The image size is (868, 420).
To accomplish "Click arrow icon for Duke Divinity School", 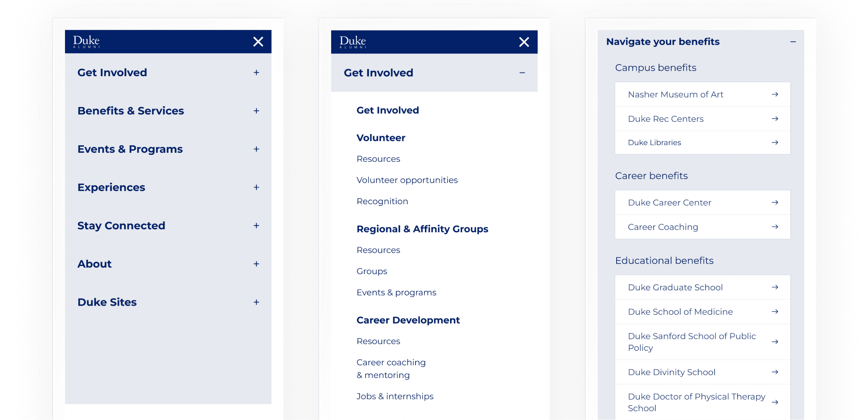I will [x=775, y=372].
